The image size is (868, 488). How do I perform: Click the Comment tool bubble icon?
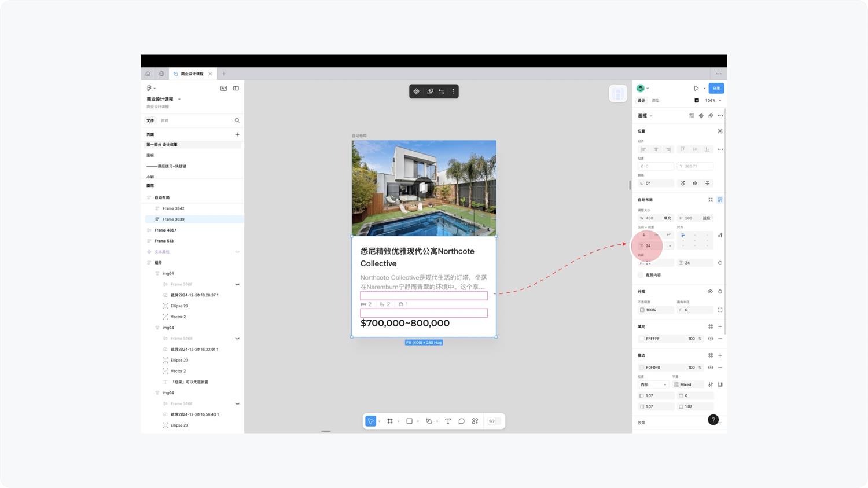(x=461, y=421)
